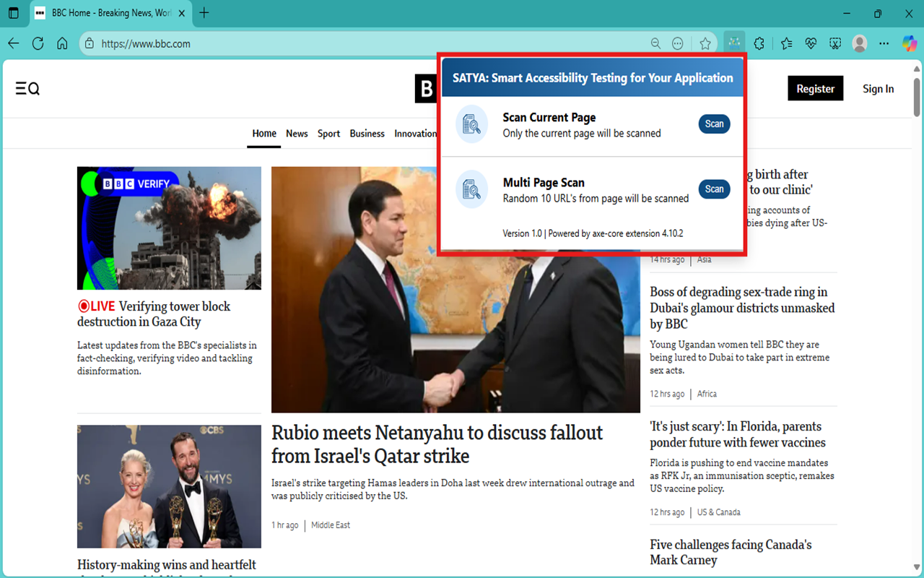Click the SATYA popup title header text
This screenshot has height=578, width=924.
593,78
